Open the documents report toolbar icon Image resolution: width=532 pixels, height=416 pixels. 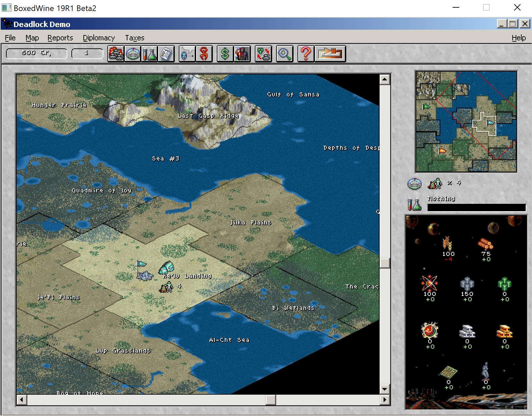coord(166,54)
